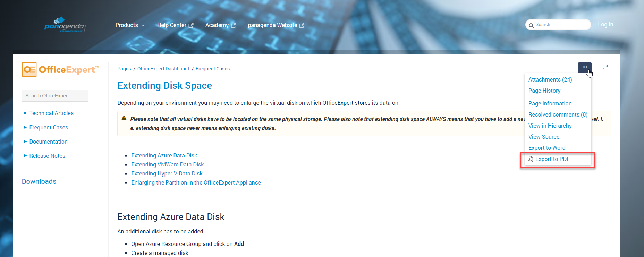644x257 pixels.
Task: Toggle full-screen expand arrows icon
Action: tap(605, 67)
